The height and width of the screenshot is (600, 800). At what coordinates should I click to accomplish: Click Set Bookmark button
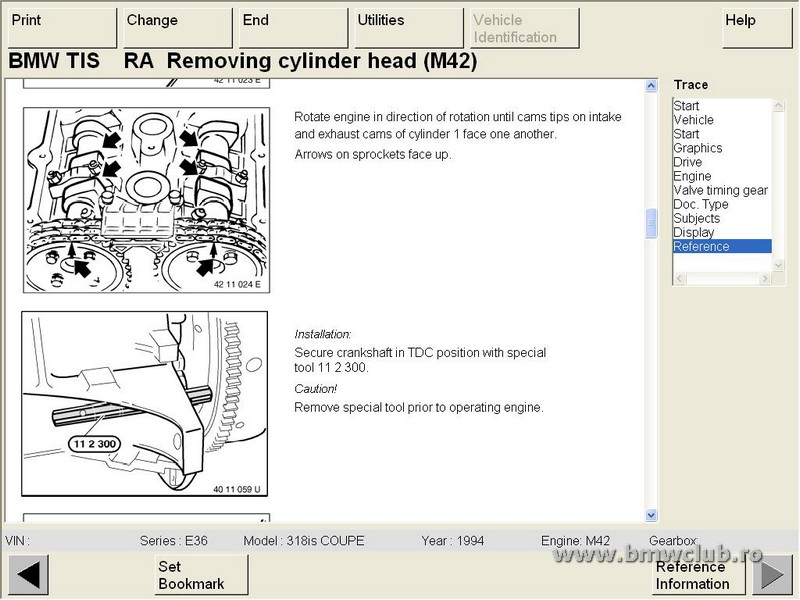click(x=202, y=575)
